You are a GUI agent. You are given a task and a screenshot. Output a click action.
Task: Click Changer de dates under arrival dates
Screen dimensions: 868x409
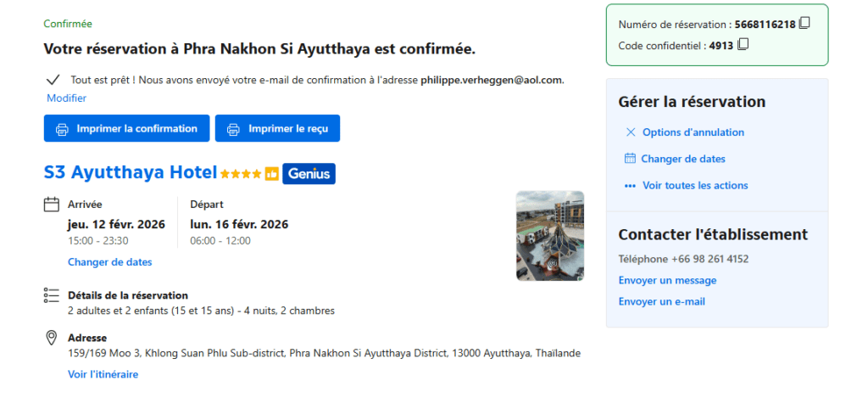(x=109, y=262)
